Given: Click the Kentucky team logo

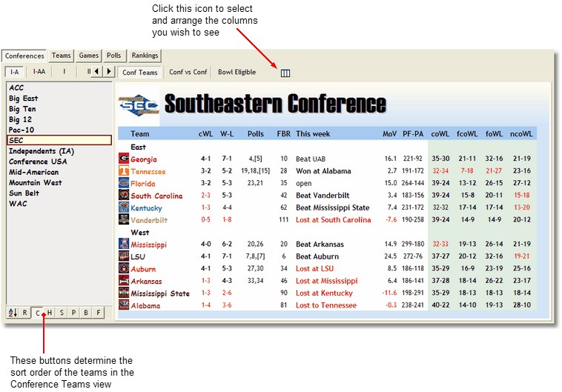Looking at the screenshot, I should [124, 207].
